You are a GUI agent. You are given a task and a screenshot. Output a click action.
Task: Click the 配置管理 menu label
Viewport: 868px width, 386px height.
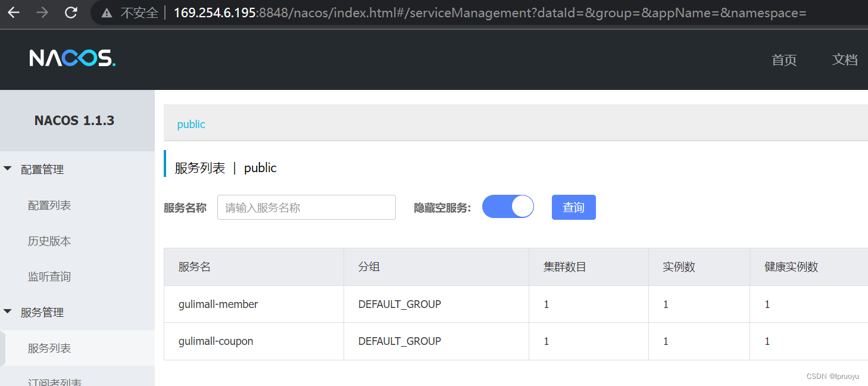click(42, 170)
